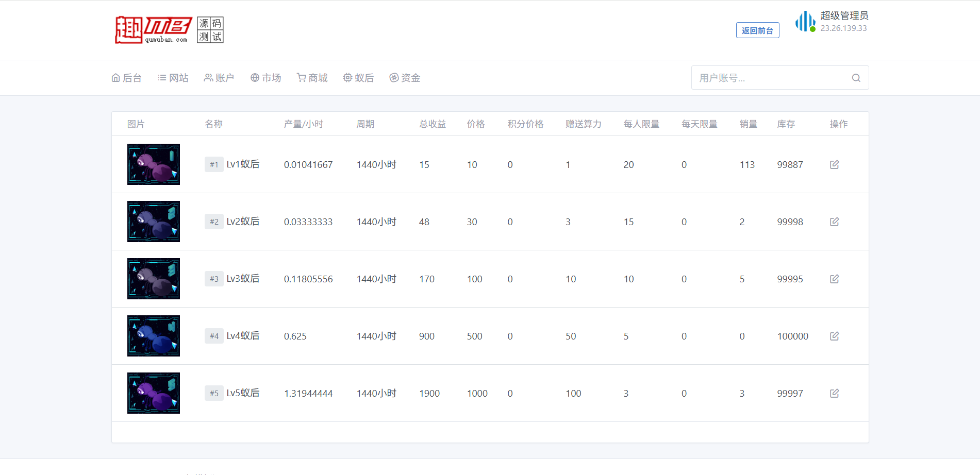
Task: Click the #3 id badge
Action: pyautogui.click(x=214, y=279)
